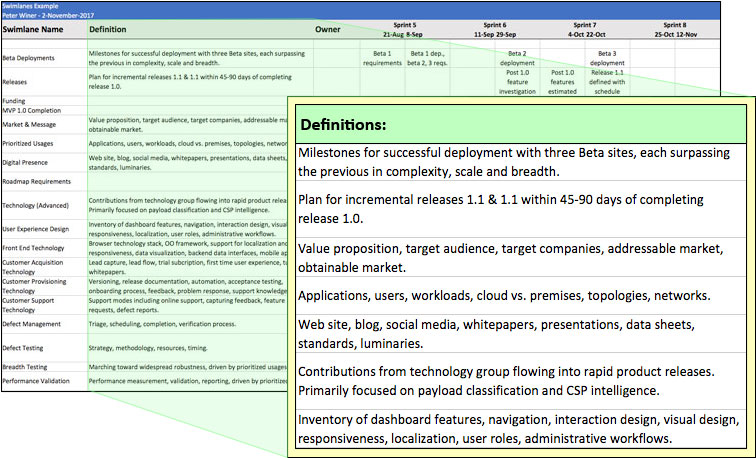Screen dimensions: 756x458
Task: Click the 'Sprint 8' header cell
Action: [x=675, y=29]
